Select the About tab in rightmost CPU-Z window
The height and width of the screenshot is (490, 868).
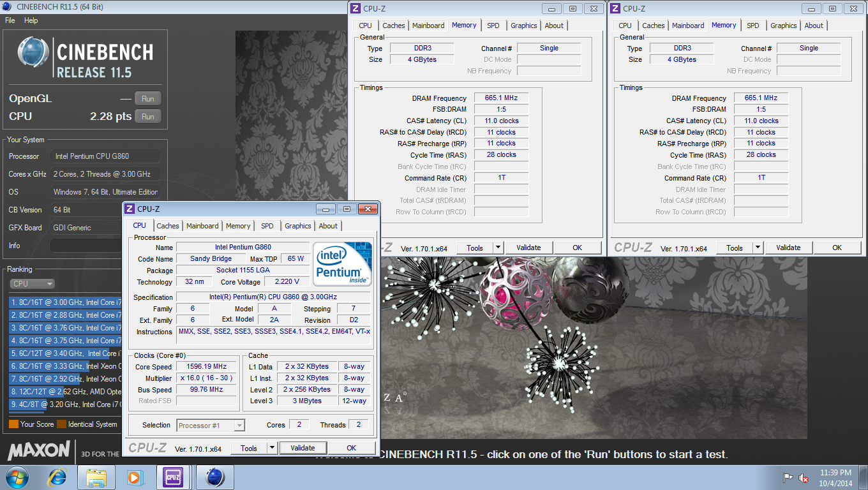814,26
